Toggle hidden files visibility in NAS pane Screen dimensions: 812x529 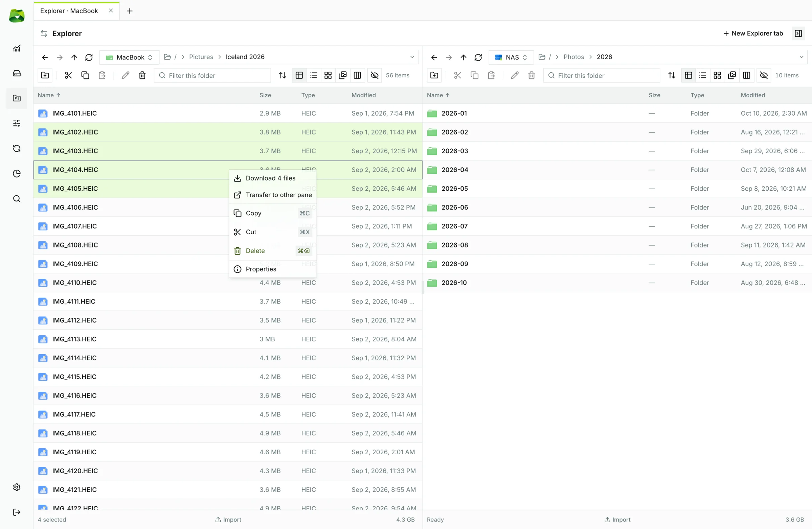tap(764, 75)
